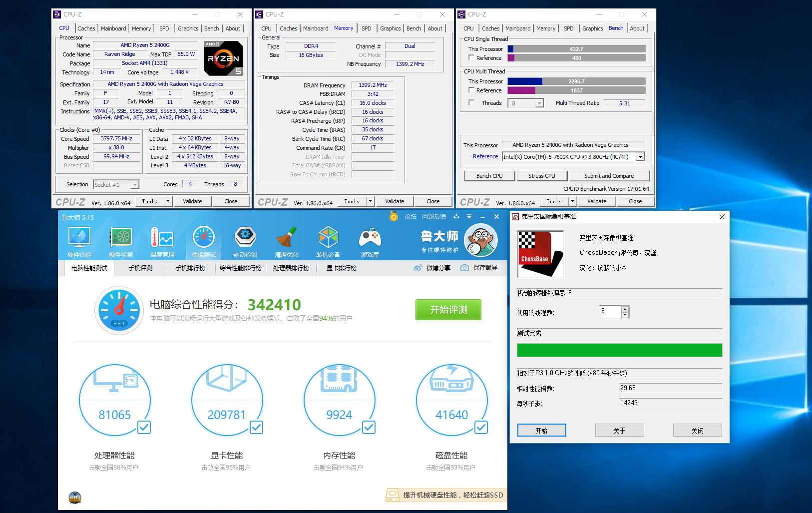Select the 处理器排行榜 tab

[291, 268]
